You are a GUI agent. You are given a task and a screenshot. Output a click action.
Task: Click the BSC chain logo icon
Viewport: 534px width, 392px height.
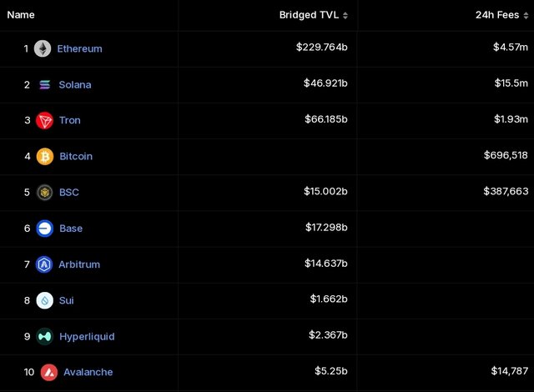pos(44,193)
